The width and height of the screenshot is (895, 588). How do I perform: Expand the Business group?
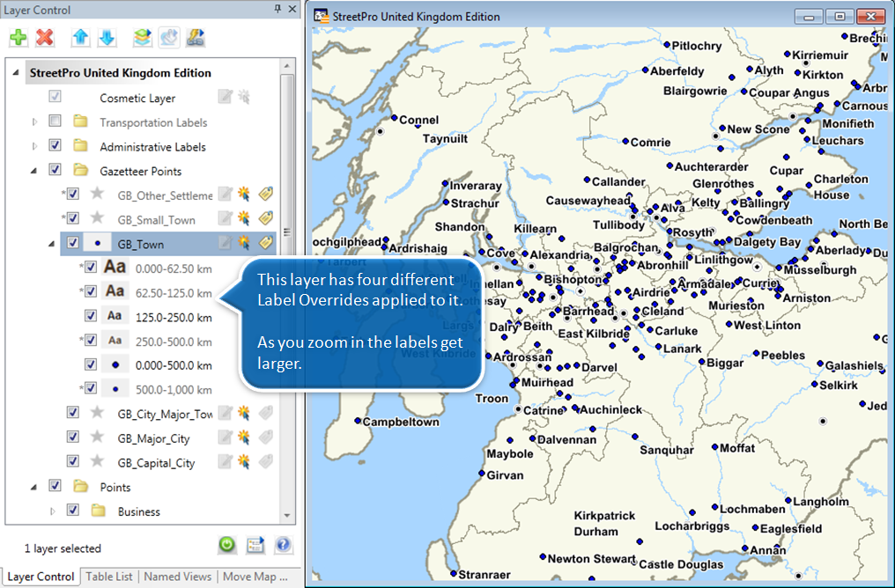coord(52,511)
